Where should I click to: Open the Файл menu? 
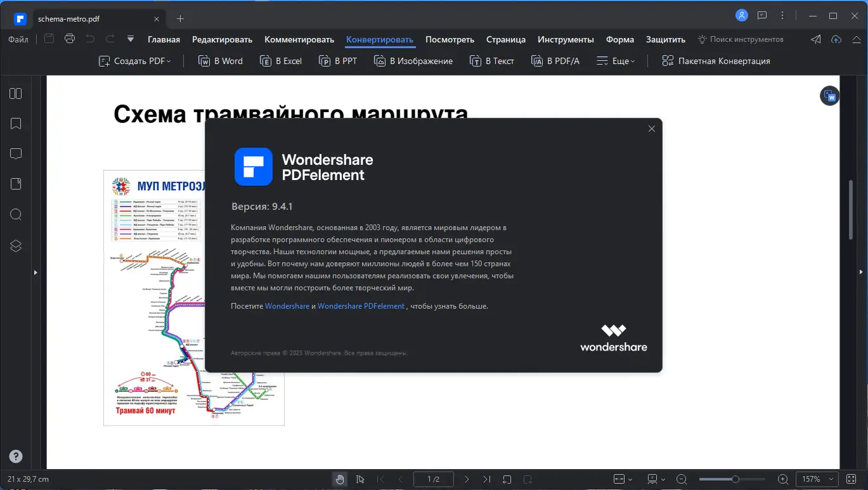18,39
